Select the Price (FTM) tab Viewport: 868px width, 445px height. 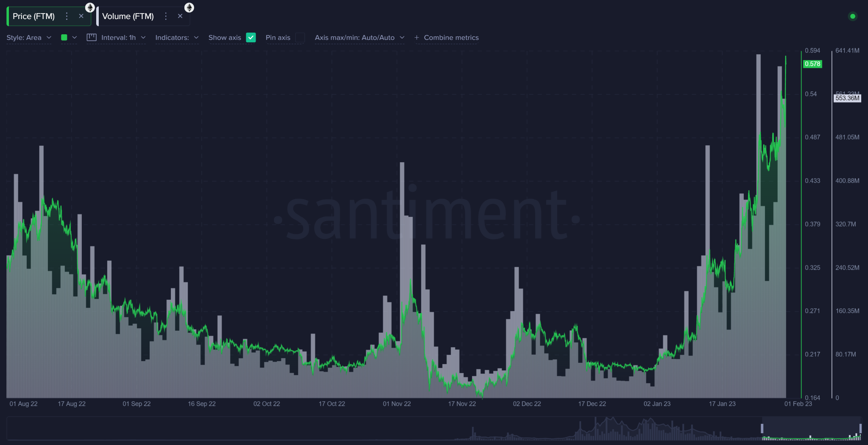pos(34,16)
